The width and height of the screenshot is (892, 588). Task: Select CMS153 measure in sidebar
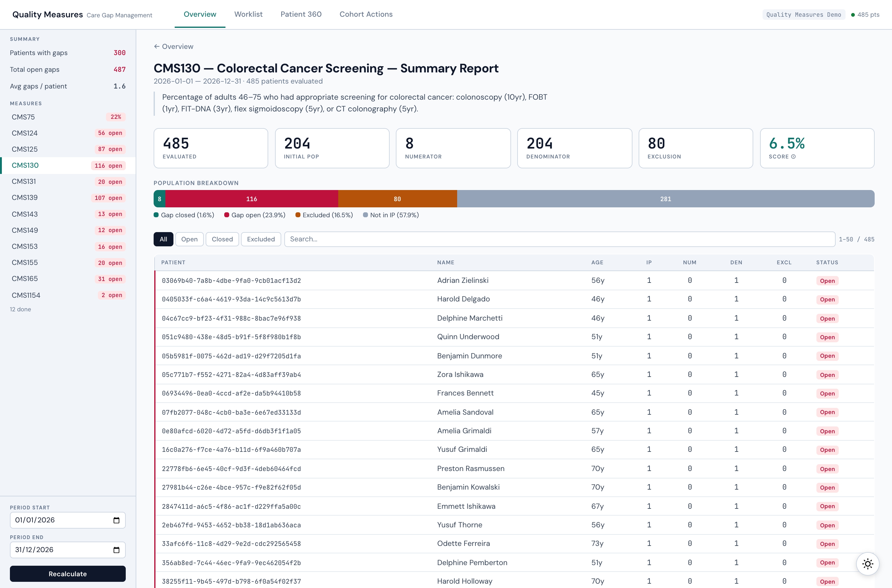(x=68, y=246)
